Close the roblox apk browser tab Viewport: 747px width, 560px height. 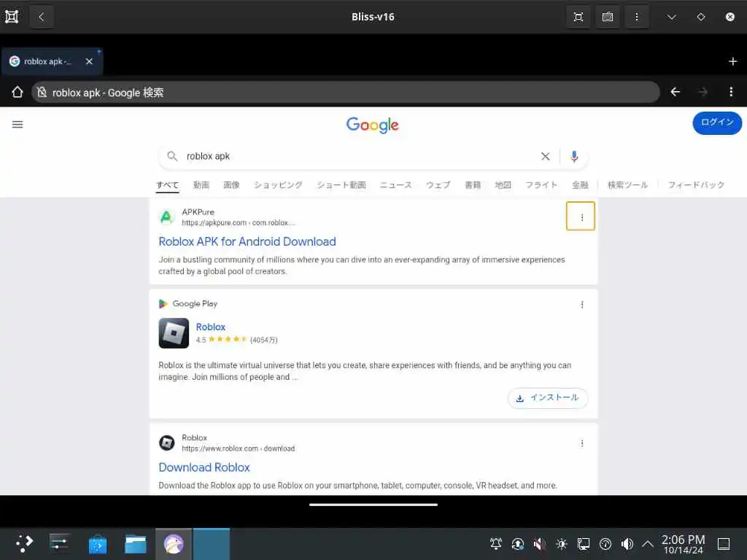click(x=89, y=61)
